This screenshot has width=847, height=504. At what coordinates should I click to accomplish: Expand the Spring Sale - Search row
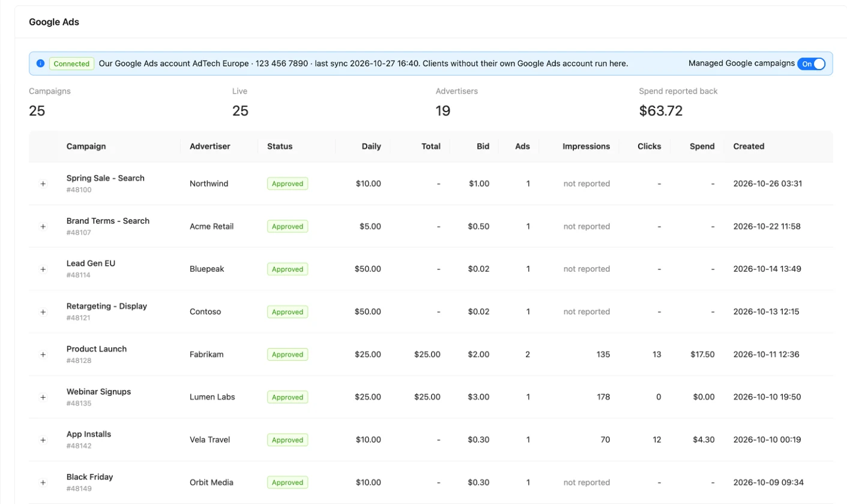43,184
